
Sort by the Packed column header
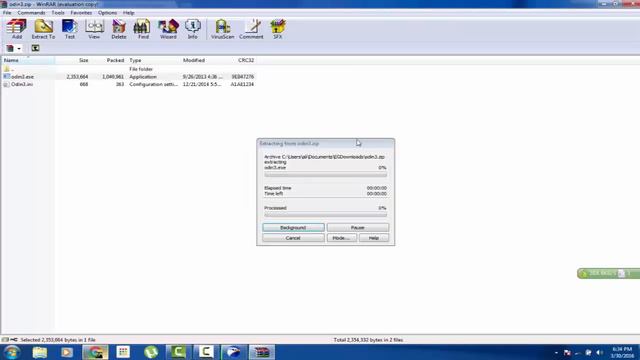point(108,60)
